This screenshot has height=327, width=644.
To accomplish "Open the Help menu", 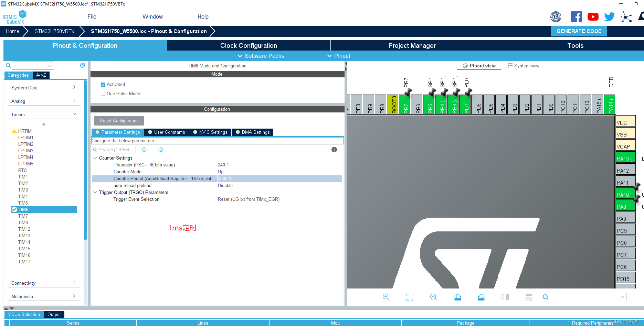I will click(x=203, y=17).
